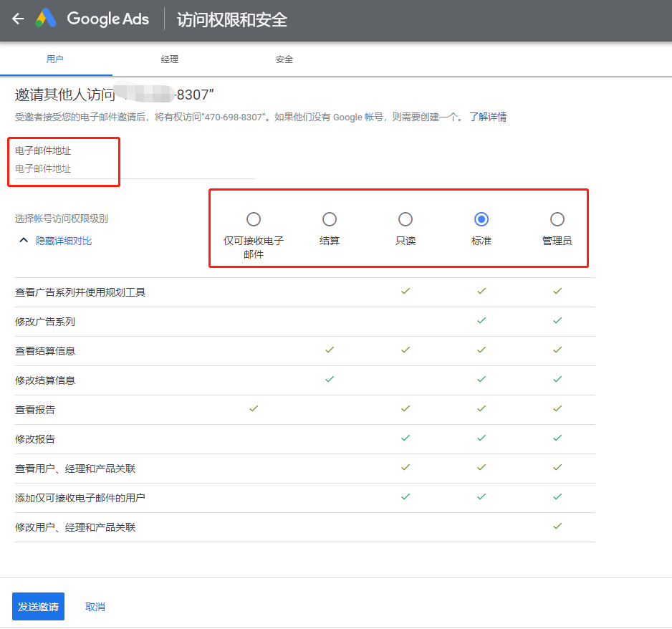Click the 查看结算信息 checkmark under 只读
This screenshot has width=672, height=629.
[x=405, y=350]
